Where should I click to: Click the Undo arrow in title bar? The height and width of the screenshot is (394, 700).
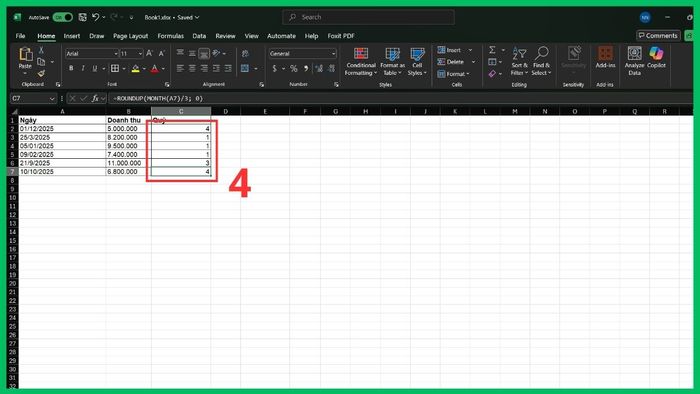(95, 17)
